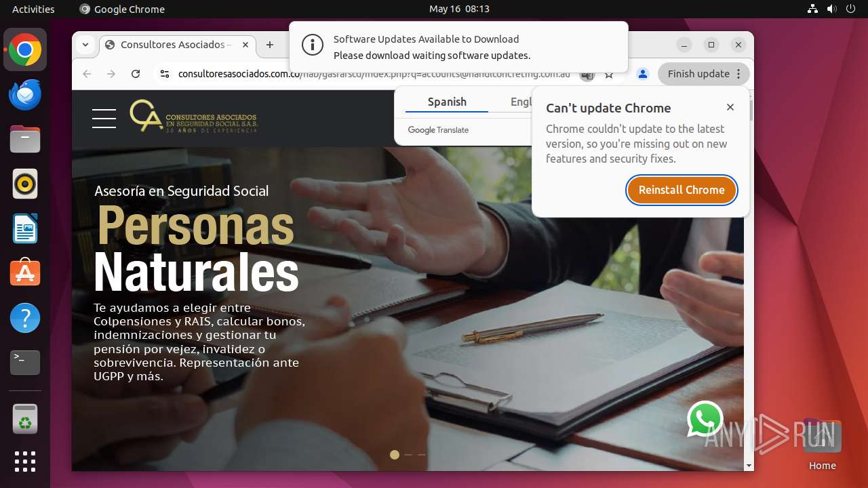This screenshot has width=868, height=488.
Task: Click the page scrollbar down arrow
Action: pos(749,466)
